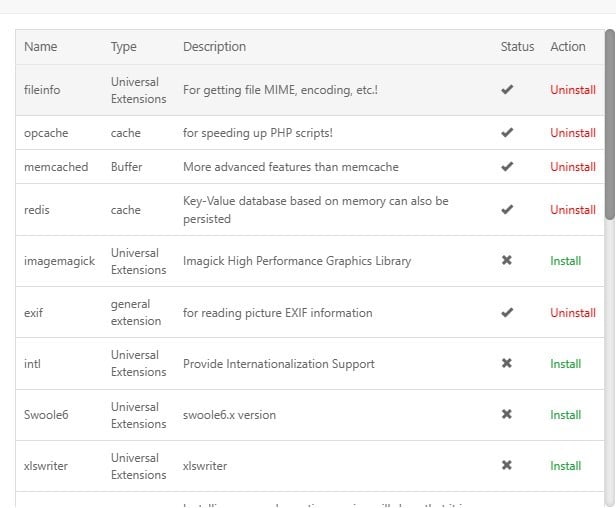Uninstall the fileinfo extension

click(x=572, y=90)
